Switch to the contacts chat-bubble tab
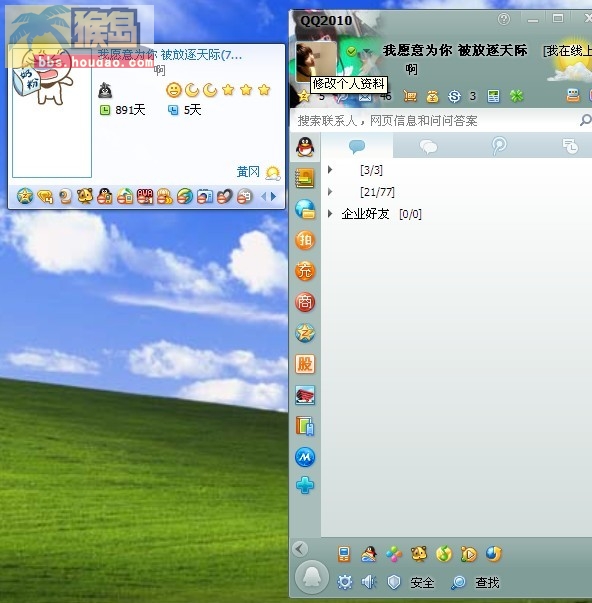The width and height of the screenshot is (592, 603). click(357, 146)
